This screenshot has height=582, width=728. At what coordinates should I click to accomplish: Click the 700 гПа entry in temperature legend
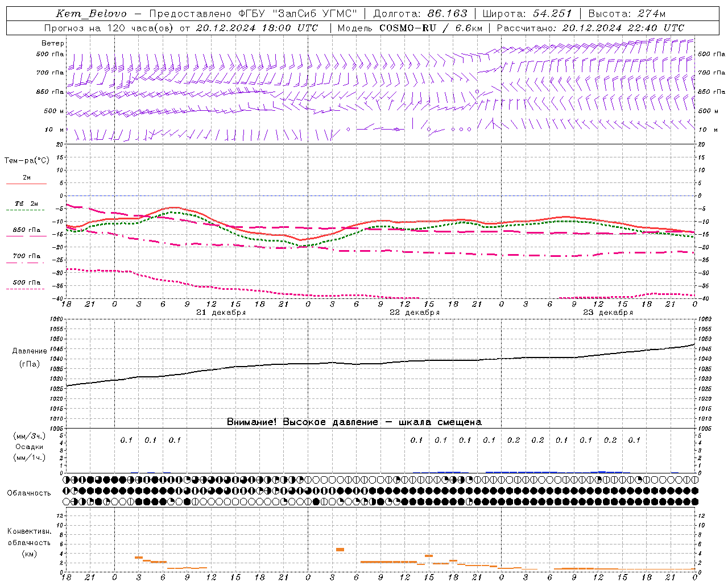26,259
